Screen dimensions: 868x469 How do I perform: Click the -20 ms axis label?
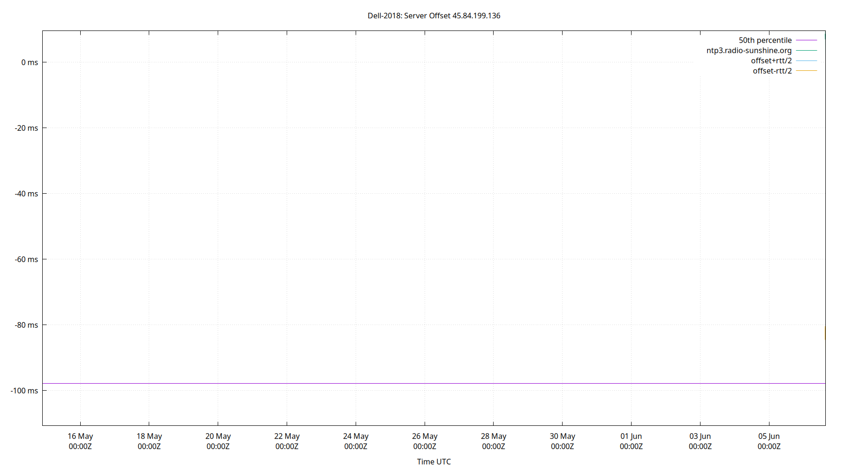[x=26, y=128]
